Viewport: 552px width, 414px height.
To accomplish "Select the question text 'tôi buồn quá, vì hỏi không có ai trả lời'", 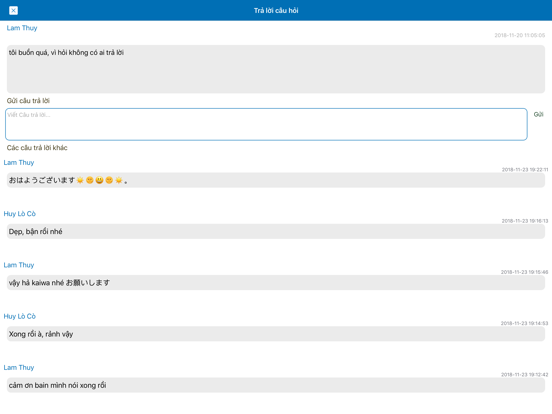I will click(x=66, y=52).
